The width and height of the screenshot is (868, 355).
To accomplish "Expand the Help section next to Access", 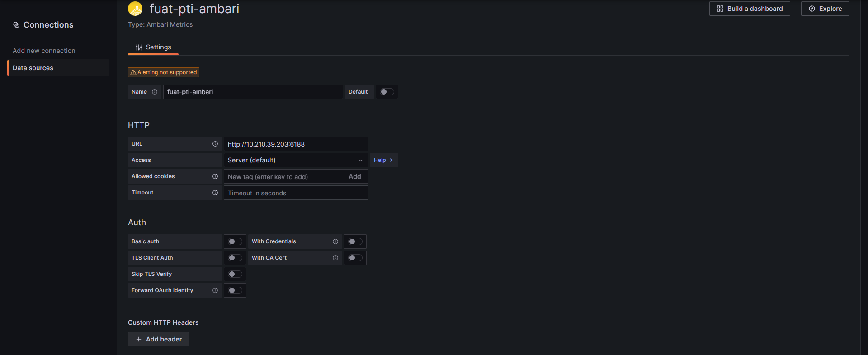I will click(383, 160).
